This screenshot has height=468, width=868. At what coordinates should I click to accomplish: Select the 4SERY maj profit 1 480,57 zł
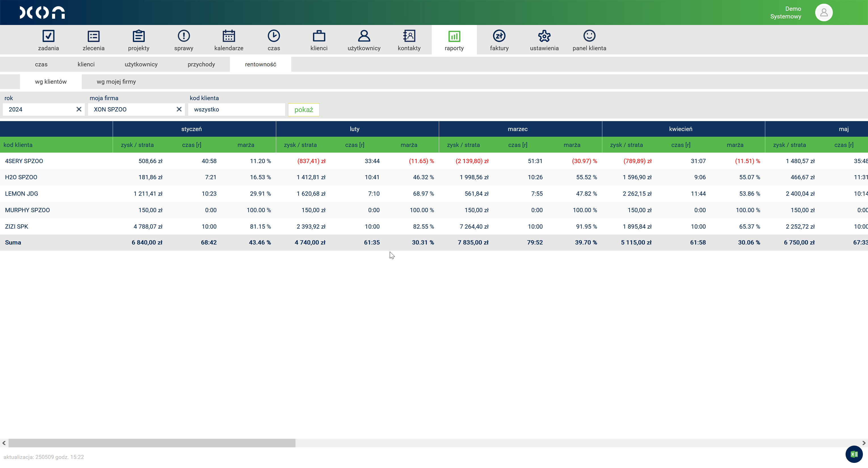[x=800, y=161]
